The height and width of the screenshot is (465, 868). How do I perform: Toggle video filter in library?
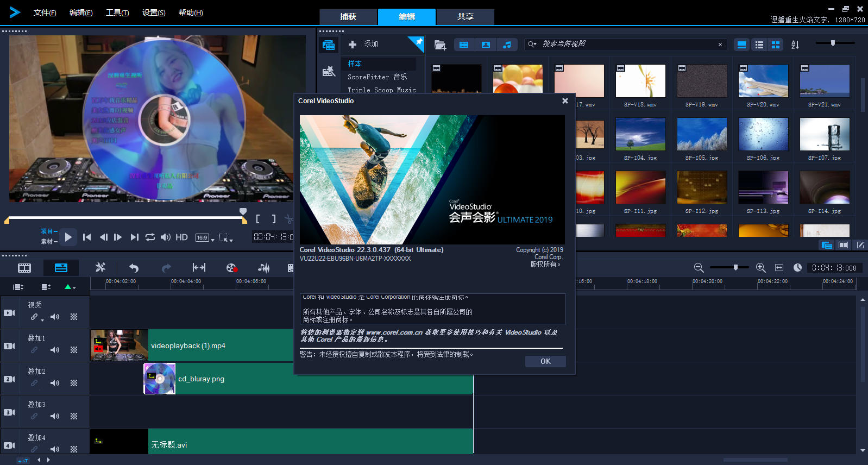tap(464, 45)
